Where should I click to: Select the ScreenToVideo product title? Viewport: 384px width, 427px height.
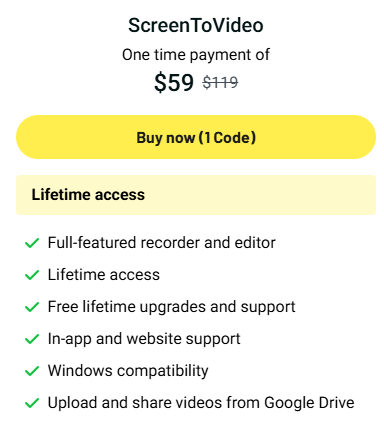196,25
